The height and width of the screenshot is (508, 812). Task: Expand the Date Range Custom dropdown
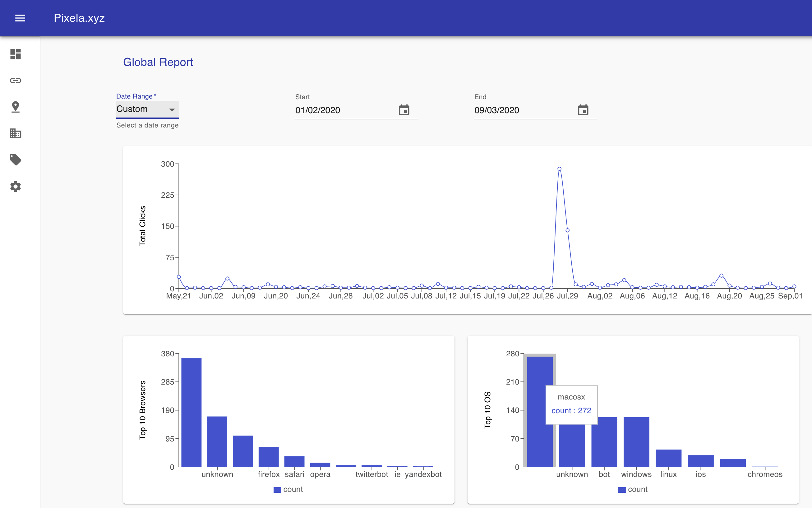(147, 109)
